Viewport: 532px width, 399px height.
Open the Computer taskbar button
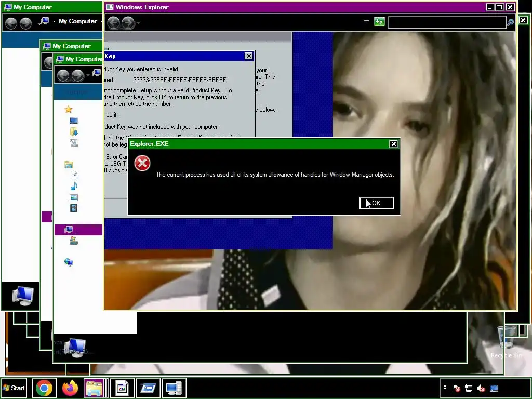click(x=174, y=388)
